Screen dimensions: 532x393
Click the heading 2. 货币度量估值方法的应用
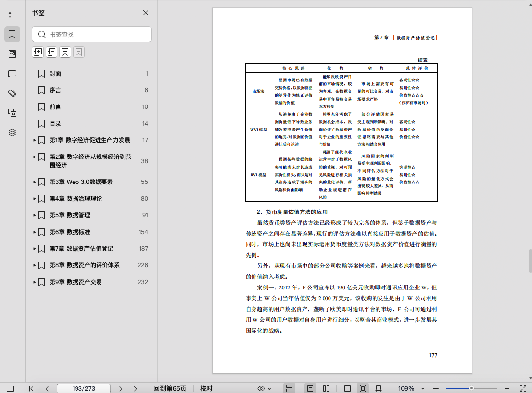click(292, 212)
